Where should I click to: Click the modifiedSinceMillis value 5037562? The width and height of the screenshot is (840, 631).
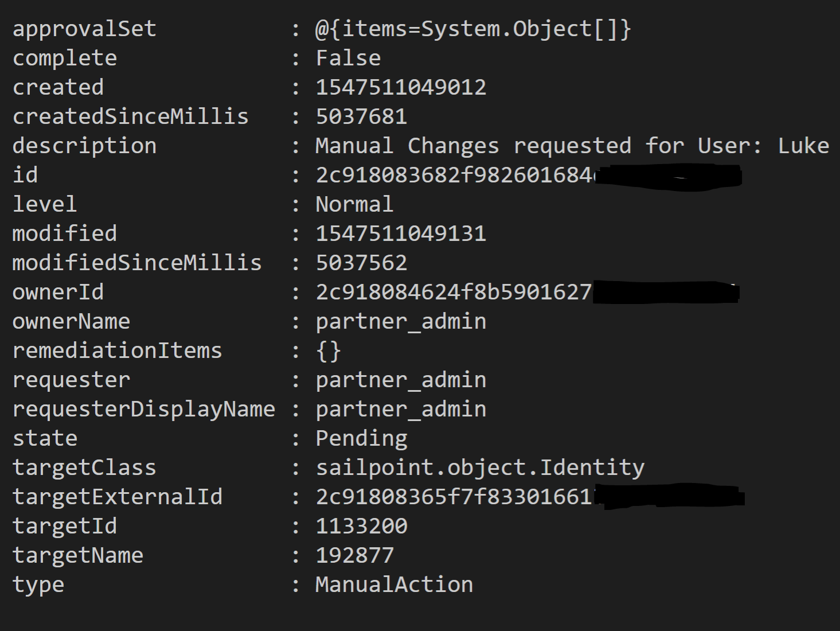click(361, 263)
